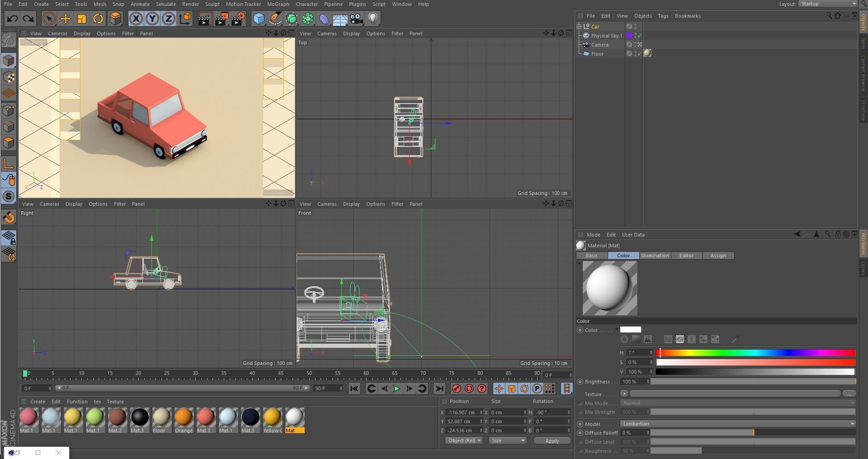Expand the Car object hierarchy
Image resolution: width=868 pixels, height=459 pixels.
point(579,26)
